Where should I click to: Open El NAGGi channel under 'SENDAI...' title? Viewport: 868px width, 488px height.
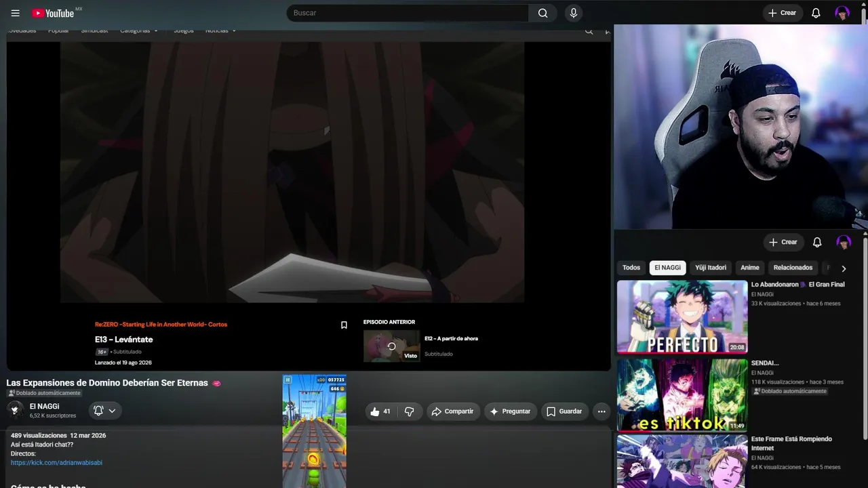click(x=762, y=373)
